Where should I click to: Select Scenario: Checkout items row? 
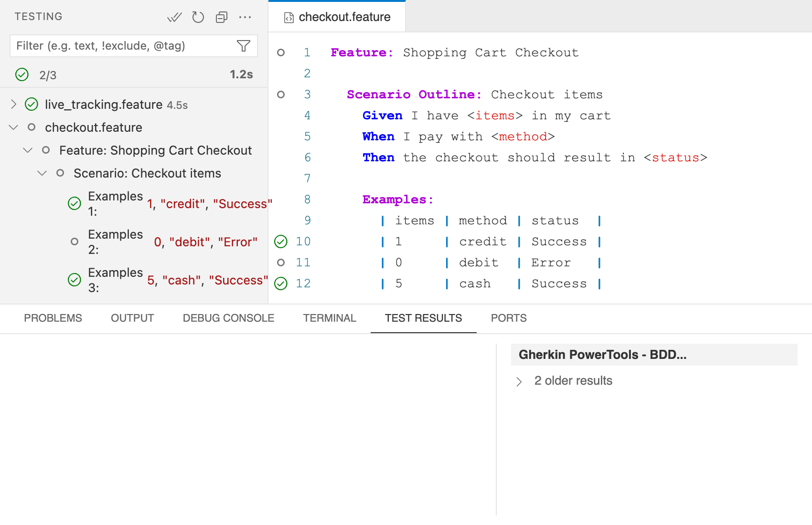(x=148, y=173)
